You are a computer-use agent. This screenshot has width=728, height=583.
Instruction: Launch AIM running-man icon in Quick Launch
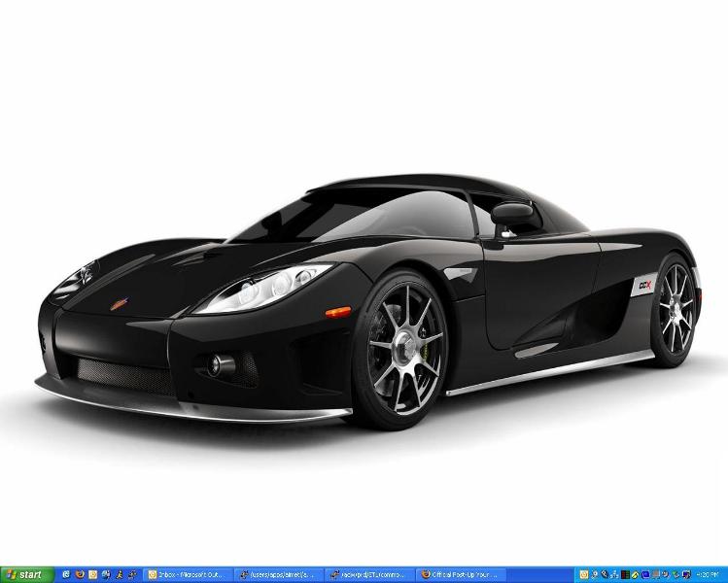click(117, 574)
